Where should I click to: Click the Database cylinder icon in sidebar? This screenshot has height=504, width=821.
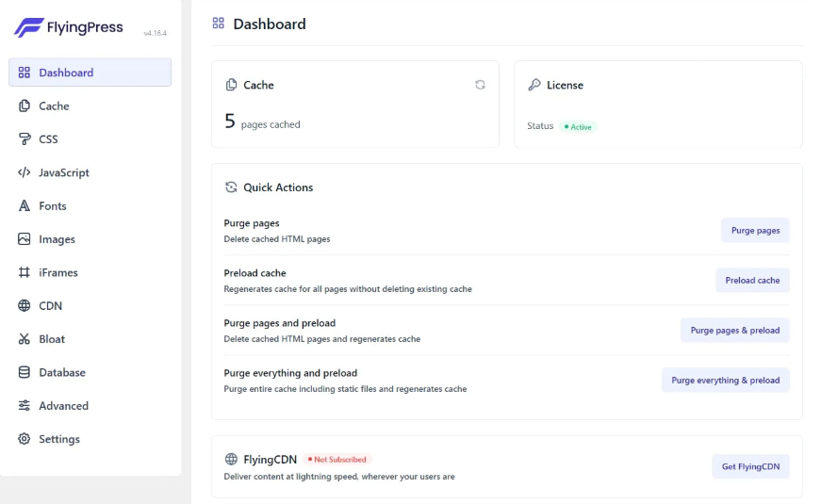pyautogui.click(x=25, y=372)
